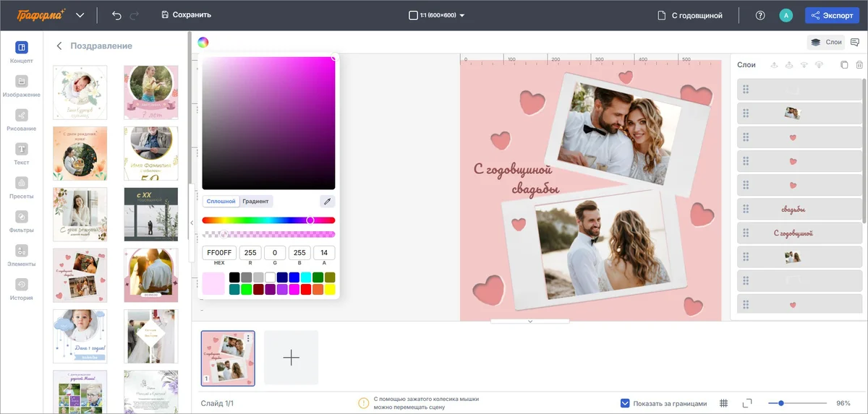This screenshot has width=868, height=414.
Task: Click the hue slider rainbow bar
Action: (268, 220)
